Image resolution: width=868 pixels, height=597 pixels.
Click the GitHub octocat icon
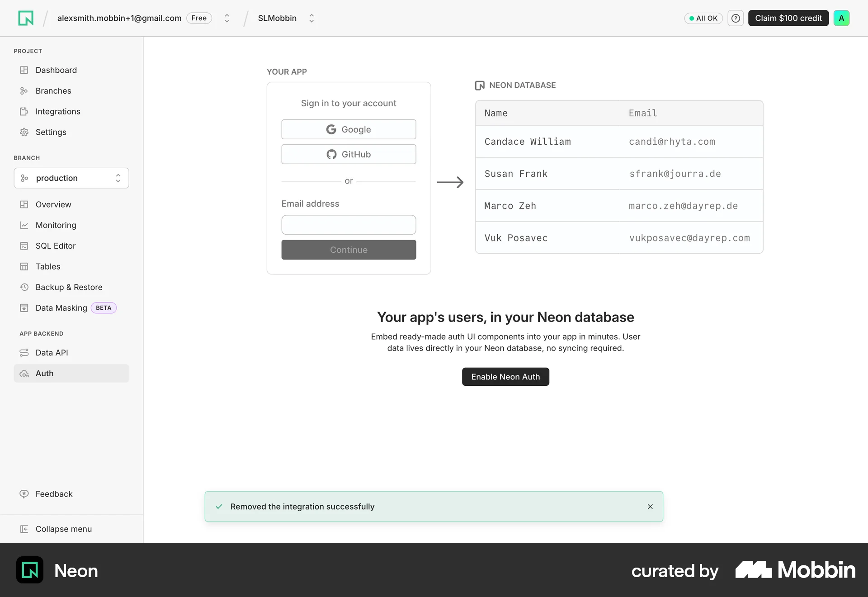pos(331,154)
